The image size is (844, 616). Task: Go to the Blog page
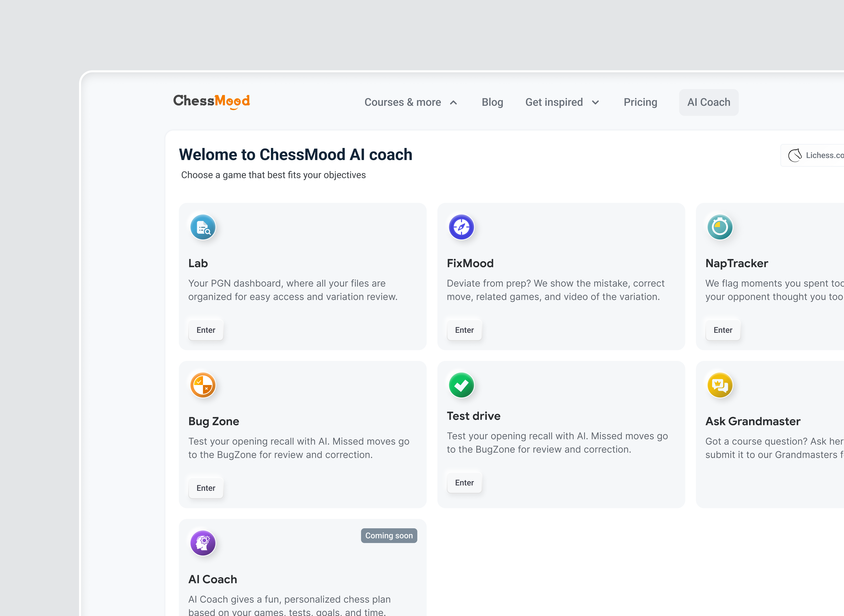coord(492,102)
